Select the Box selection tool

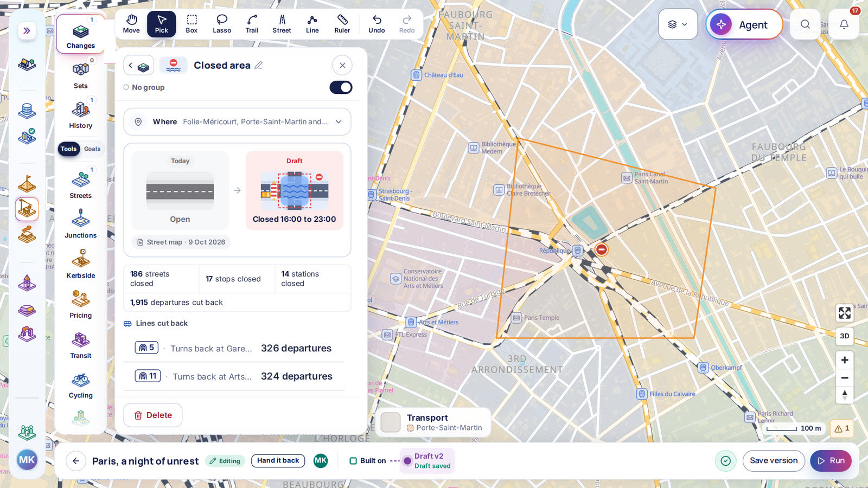tap(192, 24)
